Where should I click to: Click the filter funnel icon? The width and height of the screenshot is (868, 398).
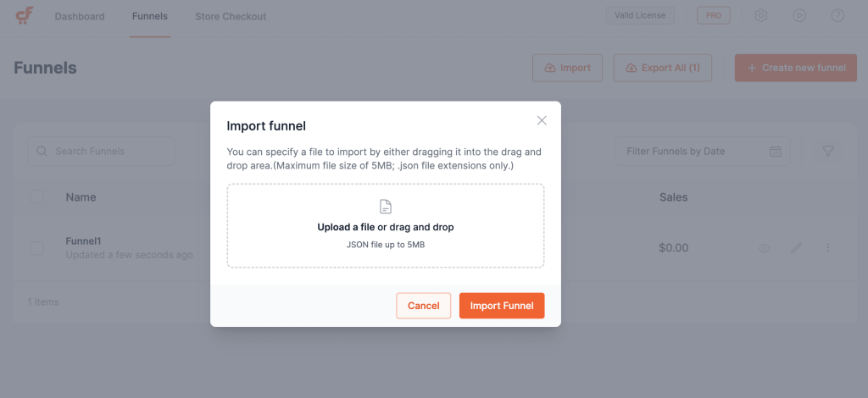tap(828, 152)
